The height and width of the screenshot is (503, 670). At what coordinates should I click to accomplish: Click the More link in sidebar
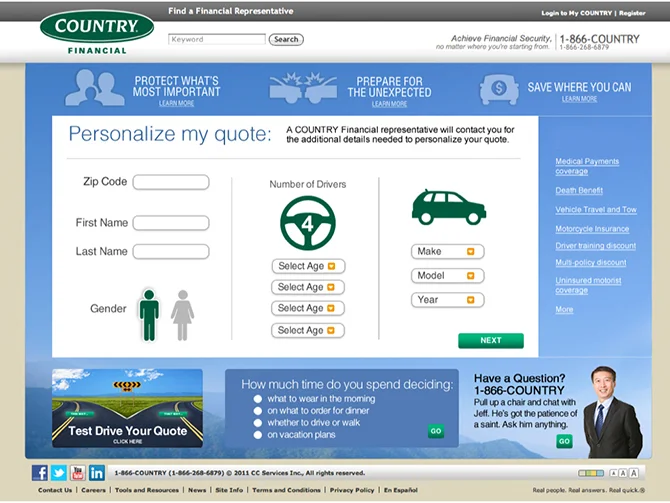[564, 309]
